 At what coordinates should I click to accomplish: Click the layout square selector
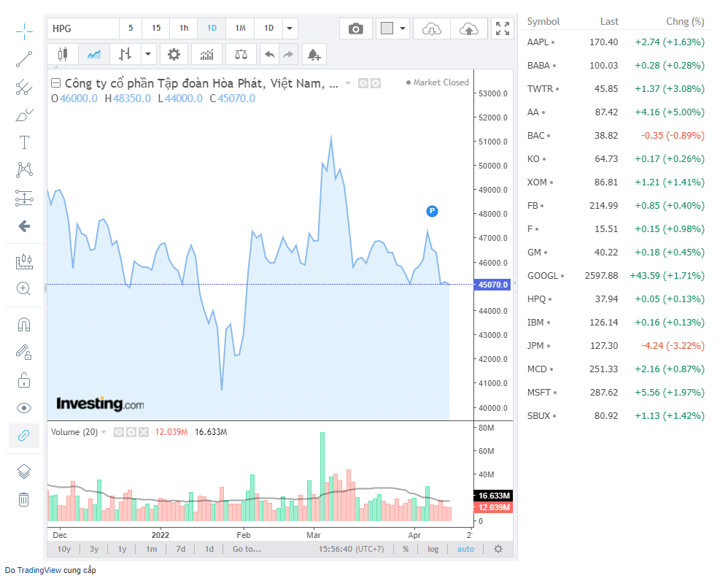pyautogui.click(x=387, y=28)
